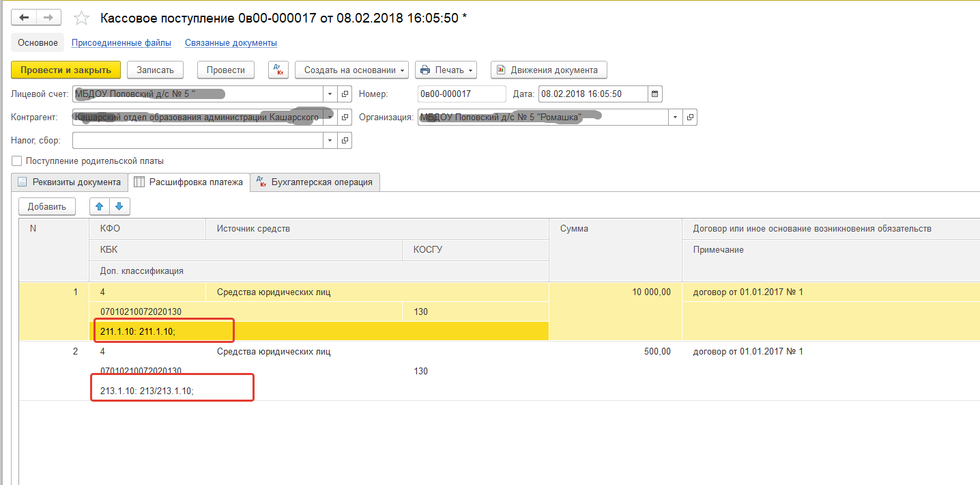This screenshot has width=980, height=485.
Task: Open calendar picker for Дата field
Action: 655,94
